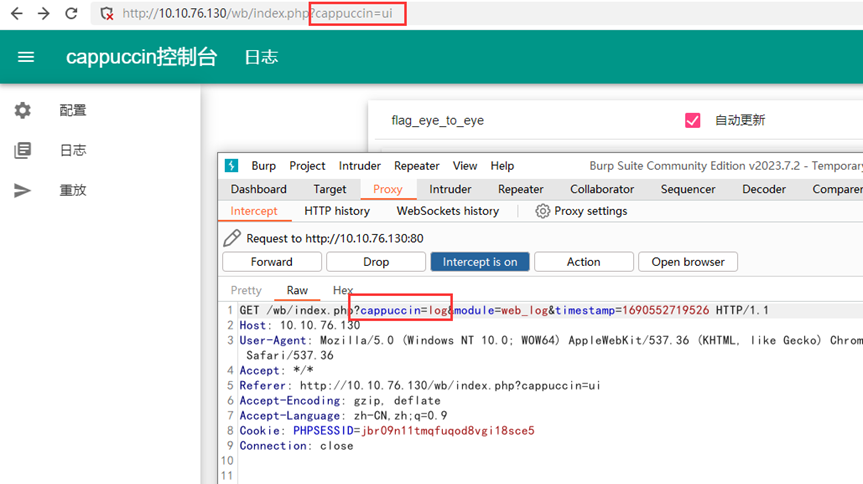The height and width of the screenshot is (484, 863).
Task: Open the Burp menu
Action: click(264, 166)
